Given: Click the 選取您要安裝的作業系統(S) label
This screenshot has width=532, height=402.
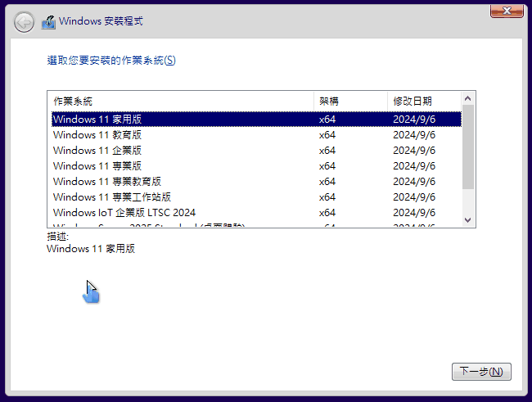Looking at the screenshot, I should (x=111, y=61).
